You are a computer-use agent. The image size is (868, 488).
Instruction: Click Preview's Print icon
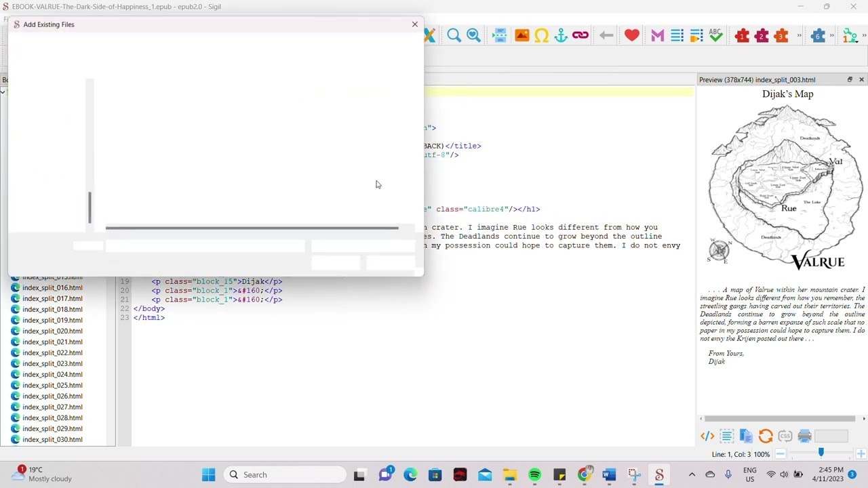[805, 436]
